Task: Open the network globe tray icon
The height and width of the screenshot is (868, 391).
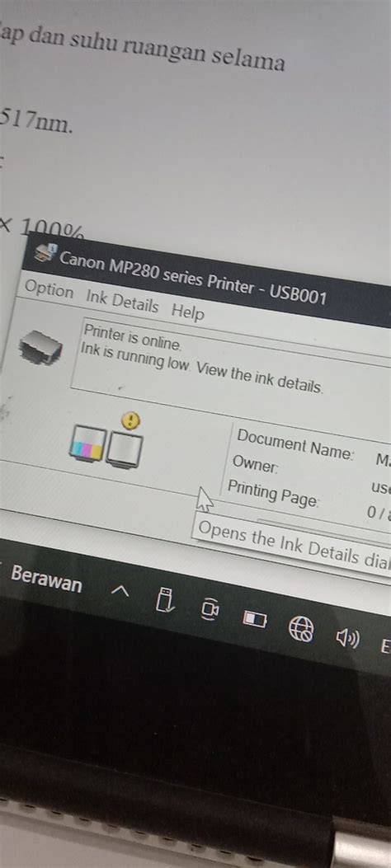Action: [x=301, y=629]
